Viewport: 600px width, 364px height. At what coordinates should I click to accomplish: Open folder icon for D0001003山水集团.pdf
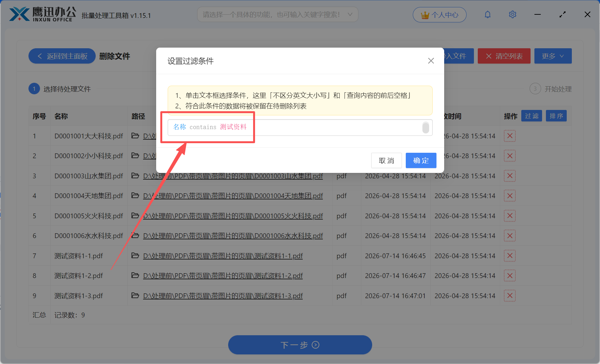[x=135, y=176]
